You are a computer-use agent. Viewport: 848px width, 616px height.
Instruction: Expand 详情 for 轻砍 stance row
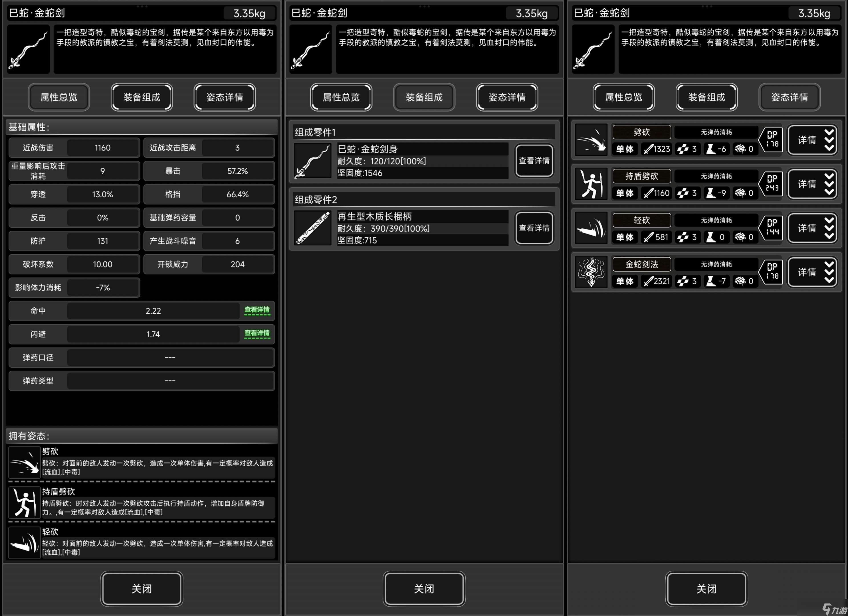[x=813, y=228]
